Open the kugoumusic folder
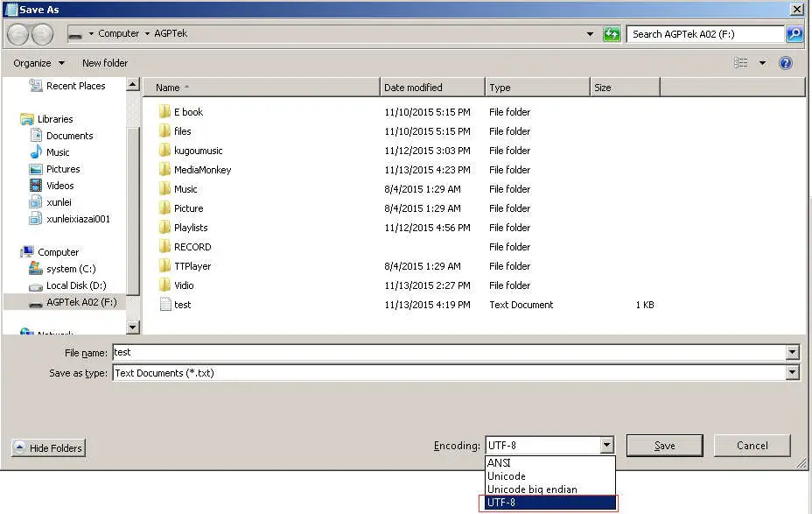The width and height of the screenshot is (812, 514). coord(198,150)
